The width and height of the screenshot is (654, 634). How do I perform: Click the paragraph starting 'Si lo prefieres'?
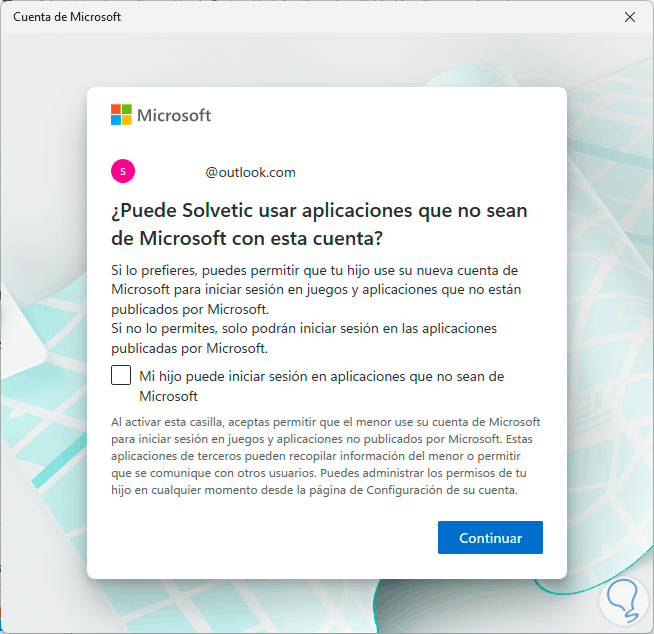[x=316, y=289]
